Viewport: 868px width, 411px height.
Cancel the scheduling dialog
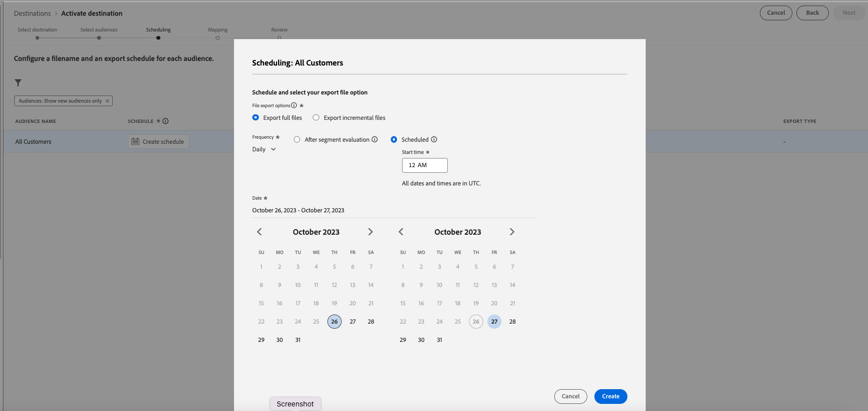[571, 396]
